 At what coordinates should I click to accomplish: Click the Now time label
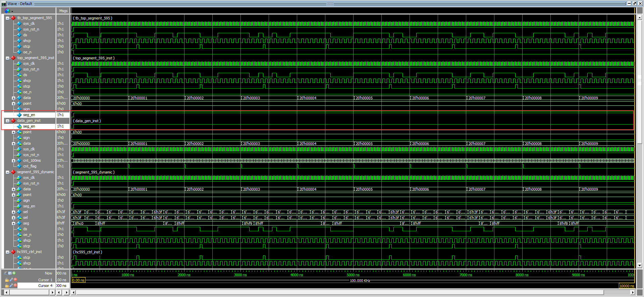coord(49,273)
